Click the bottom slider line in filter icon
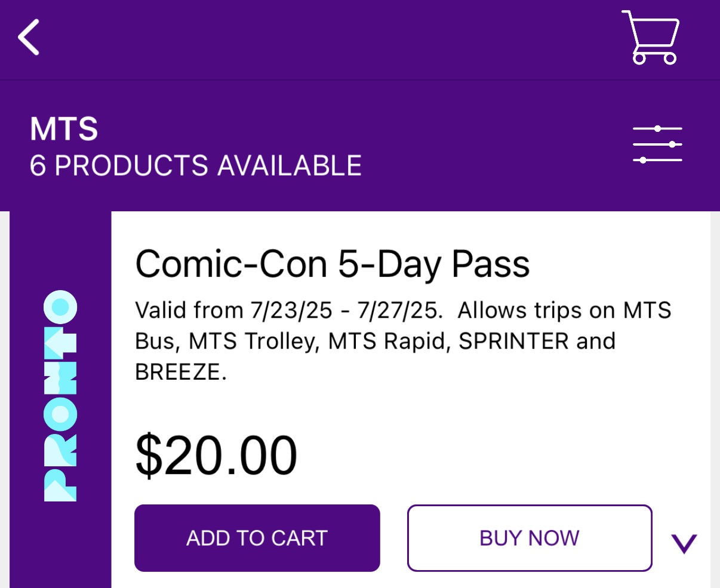 click(657, 160)
